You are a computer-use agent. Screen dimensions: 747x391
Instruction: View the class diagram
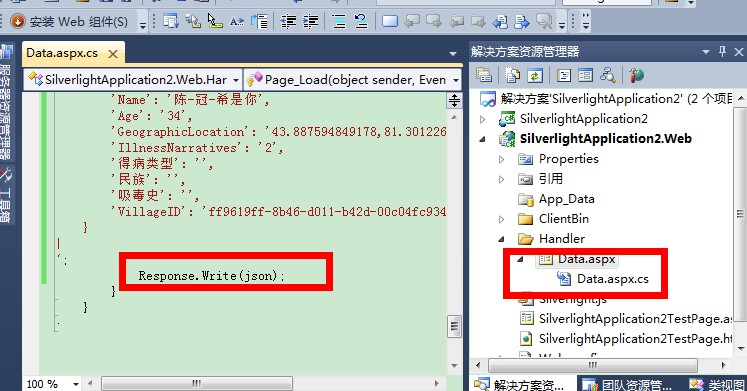pos(607,75)
